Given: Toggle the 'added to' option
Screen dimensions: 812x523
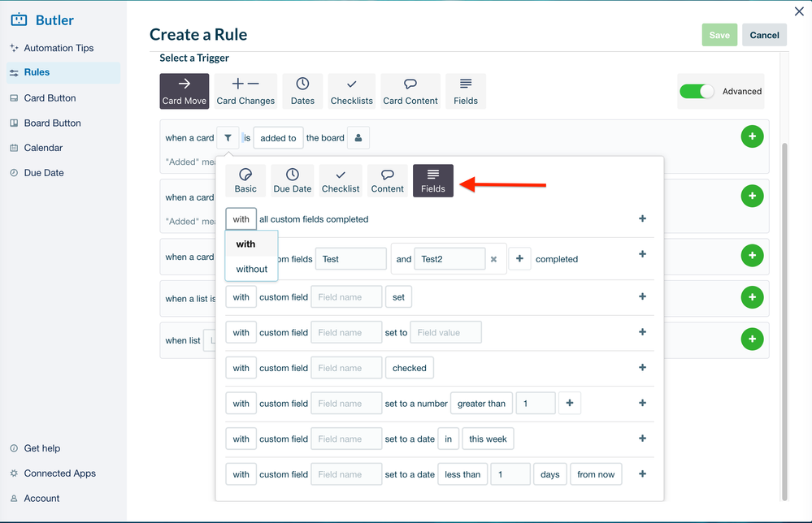Looking at the screenshot, I should pos(278,138).
